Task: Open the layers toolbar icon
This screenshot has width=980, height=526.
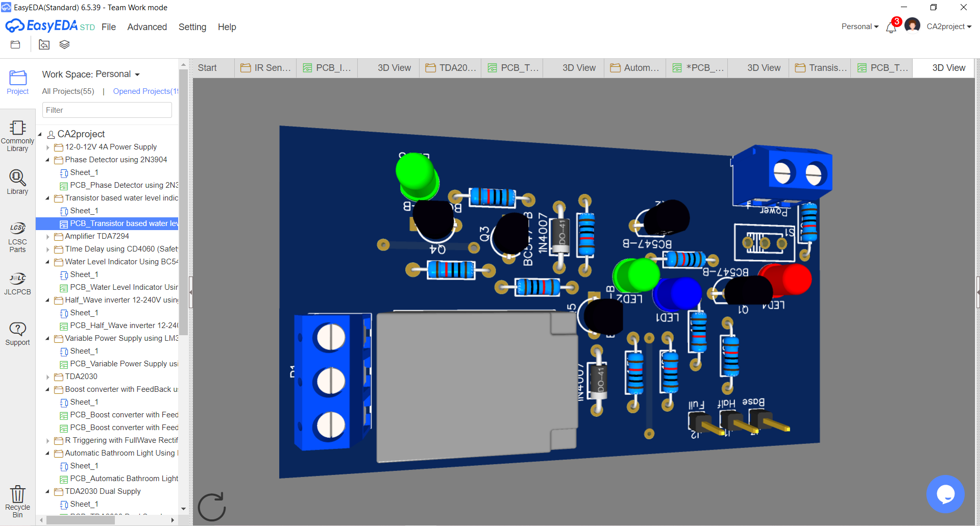Action: click(64, 45)
